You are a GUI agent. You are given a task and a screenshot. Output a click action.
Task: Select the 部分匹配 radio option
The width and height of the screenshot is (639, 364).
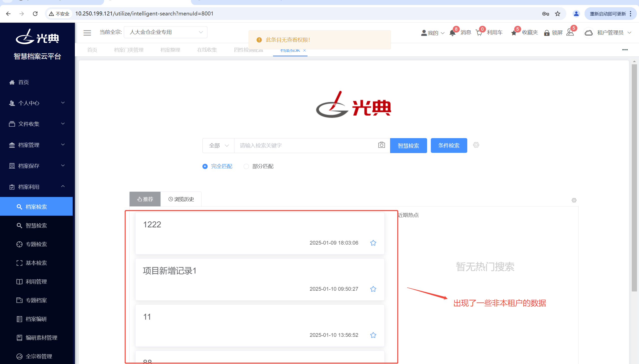tap(259, 166)
